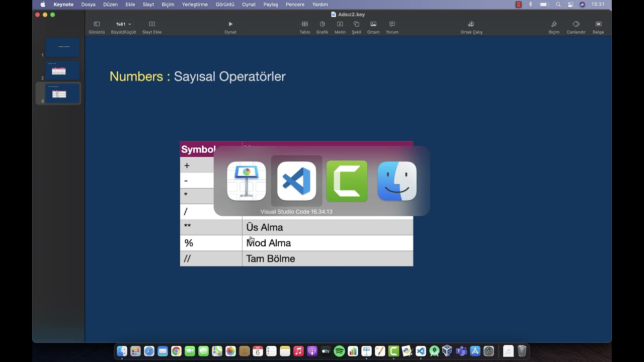Open Music from the Dock
The height and width of the screenshot is (362, 644).
(x=298, y=351)
